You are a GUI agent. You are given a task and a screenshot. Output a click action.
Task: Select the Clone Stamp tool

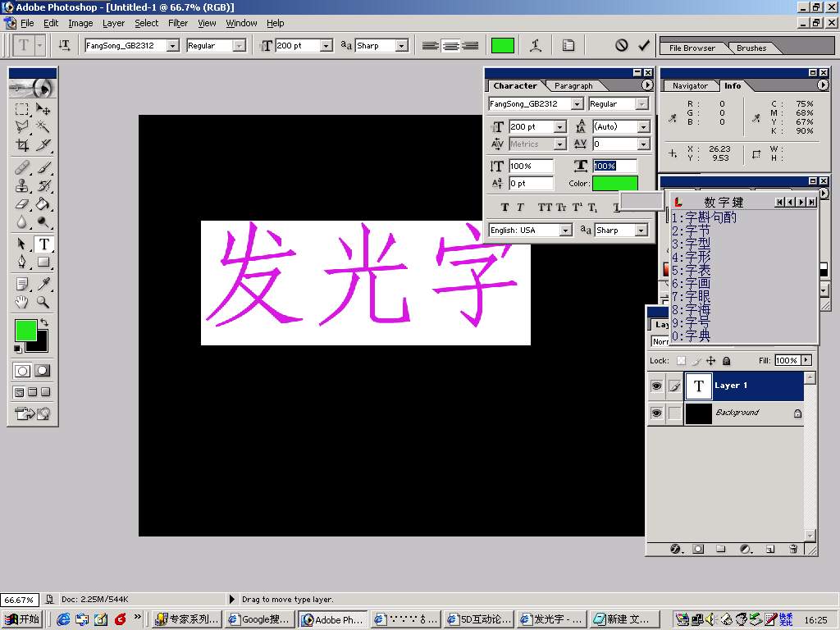(21, 186)
